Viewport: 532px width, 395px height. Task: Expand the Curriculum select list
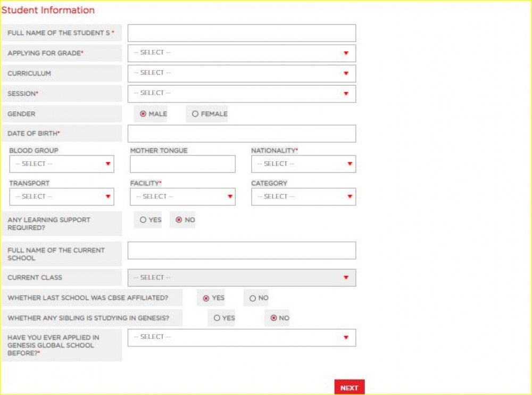point(242,73)
